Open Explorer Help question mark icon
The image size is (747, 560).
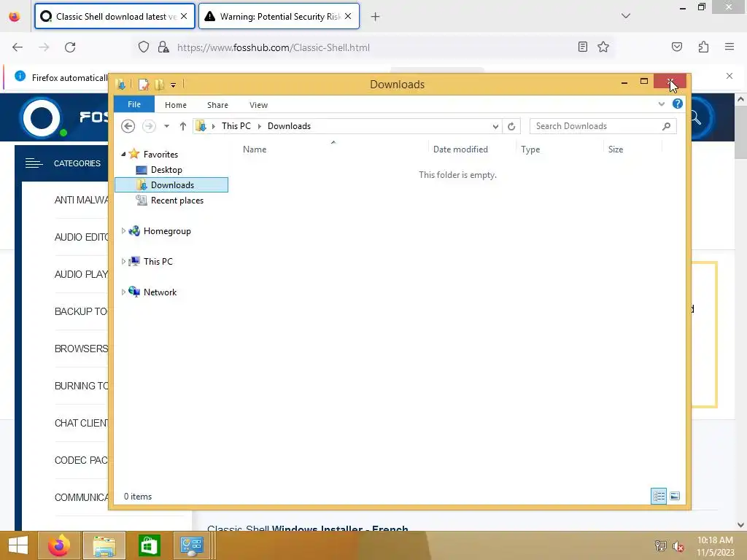point(677,104)
